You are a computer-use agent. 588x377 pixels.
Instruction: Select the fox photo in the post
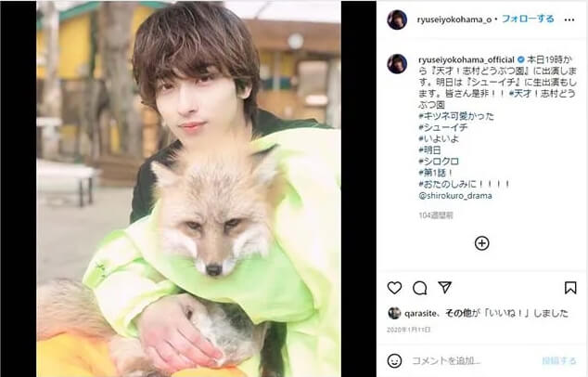click(x=188, y=188)
